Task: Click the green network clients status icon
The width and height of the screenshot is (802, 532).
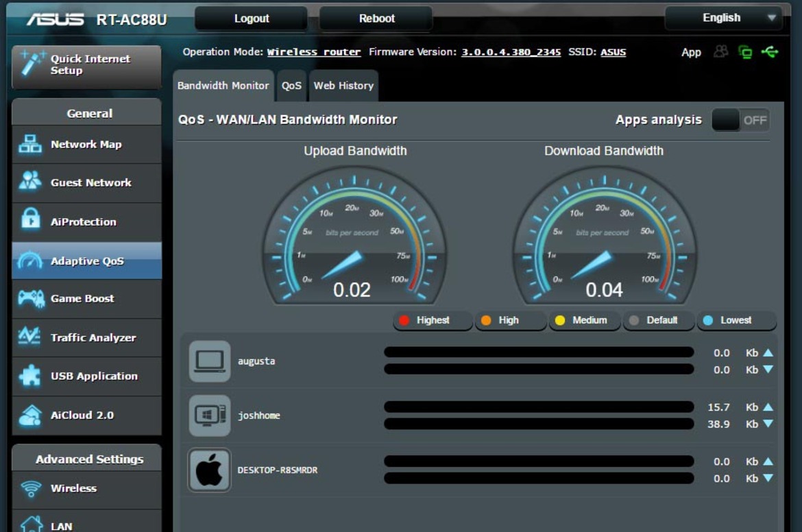Action: 745,51
